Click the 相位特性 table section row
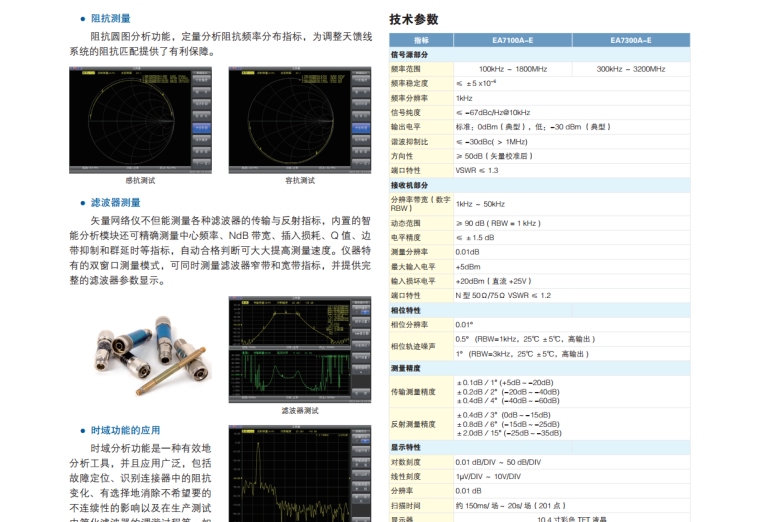The image size is (760, 522). pyautogui.click(x=406, y=310)
